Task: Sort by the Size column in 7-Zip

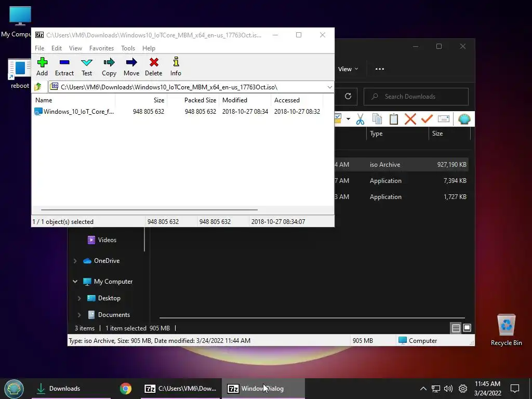Action: click(x=141, y=100)
